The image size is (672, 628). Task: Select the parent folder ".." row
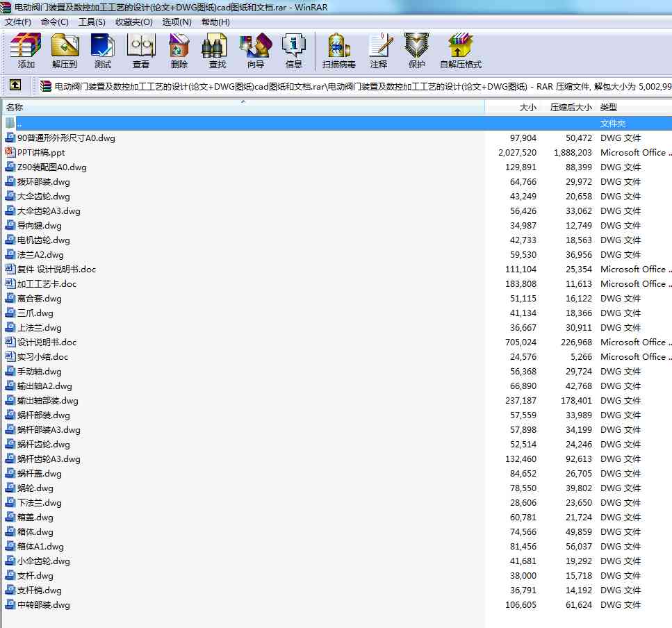tap(19, 124)
